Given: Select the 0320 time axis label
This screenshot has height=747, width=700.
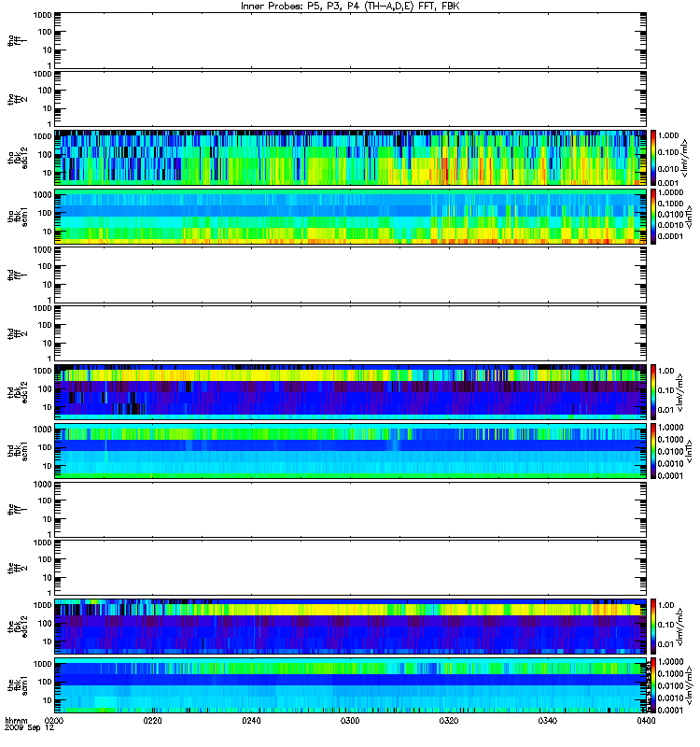Looking at the screenshot, I should coord(449,720).
